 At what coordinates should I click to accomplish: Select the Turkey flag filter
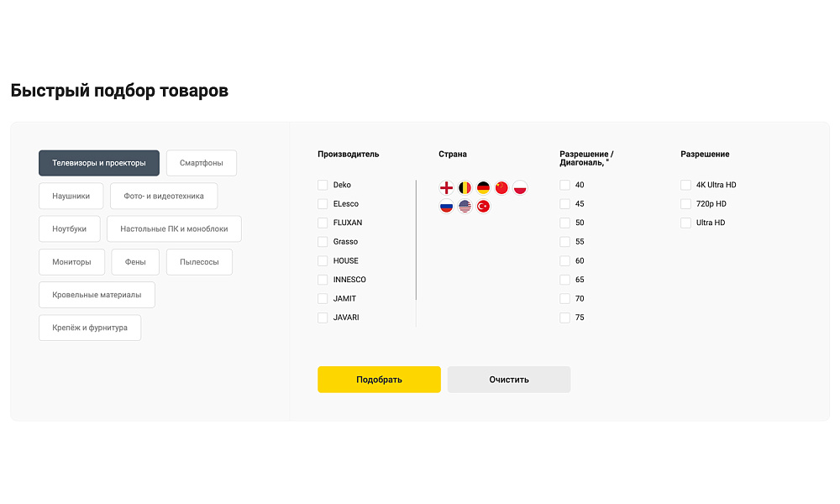pos(483,207)
